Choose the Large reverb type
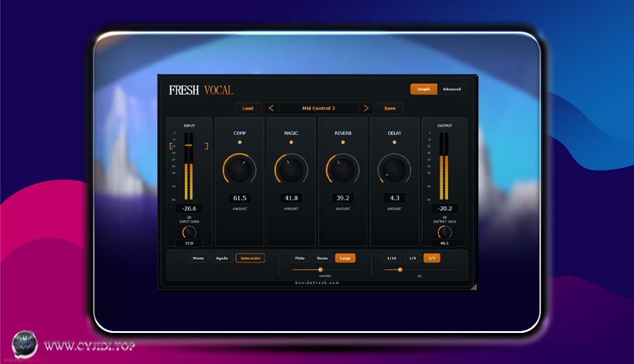The height and width of the screenshot is (364, 634). 345,258
